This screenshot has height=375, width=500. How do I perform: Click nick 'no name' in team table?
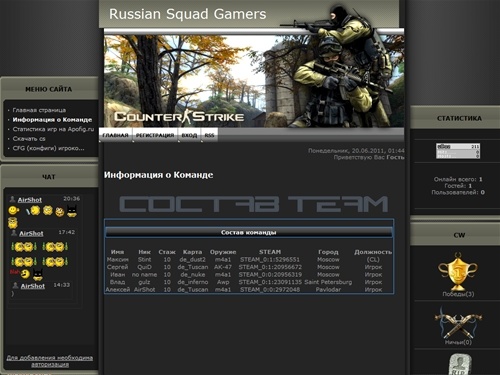144,275
